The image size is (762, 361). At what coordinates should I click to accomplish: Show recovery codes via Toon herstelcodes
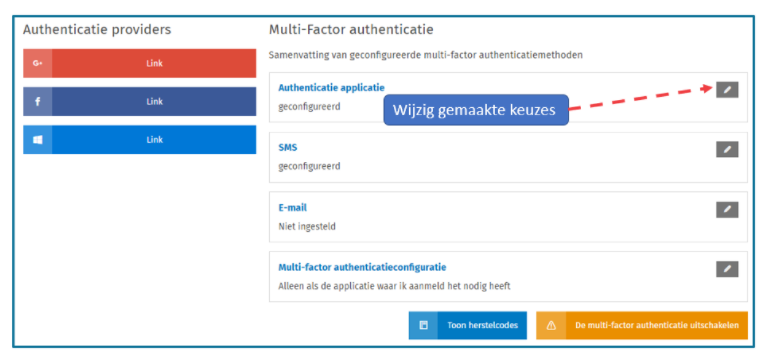pos(468,326)
